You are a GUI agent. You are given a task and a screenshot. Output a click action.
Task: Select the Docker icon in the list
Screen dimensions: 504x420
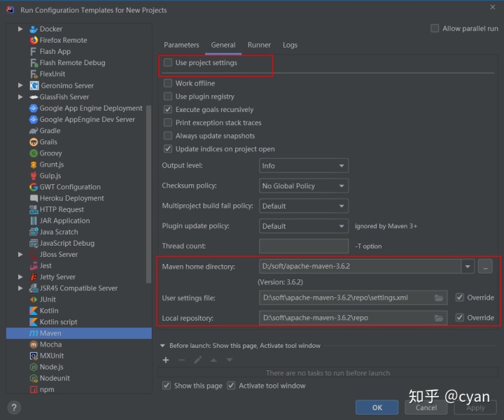(x=34, y=29)
